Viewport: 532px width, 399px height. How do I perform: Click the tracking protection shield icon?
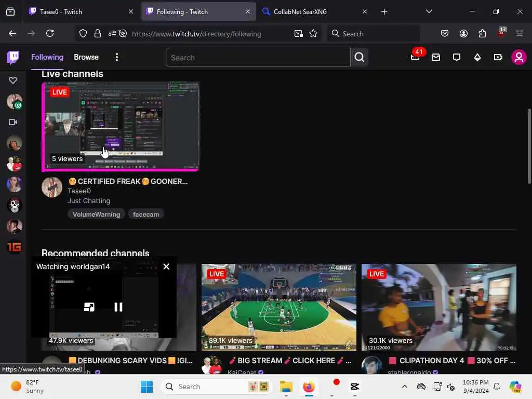coord(83,33)
